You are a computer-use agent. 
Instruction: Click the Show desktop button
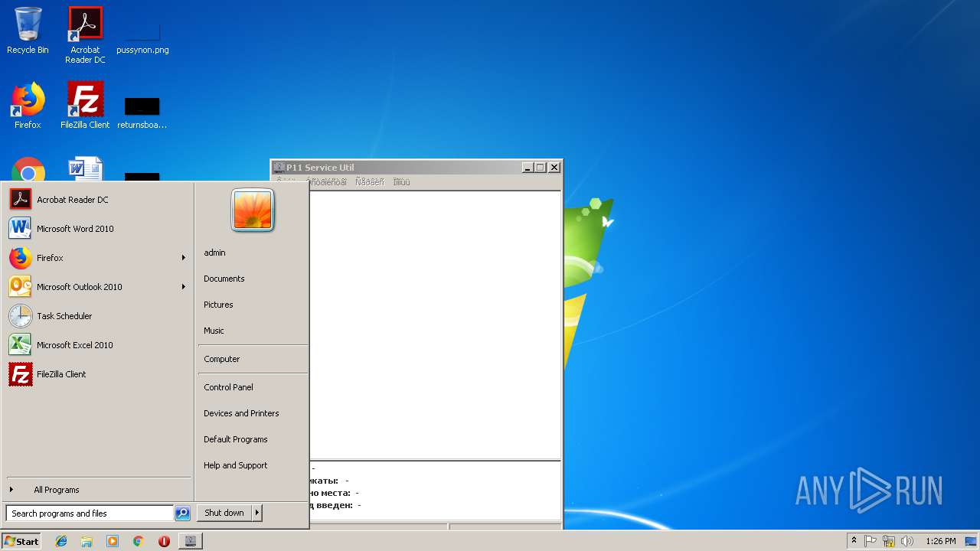pos(971,541)
